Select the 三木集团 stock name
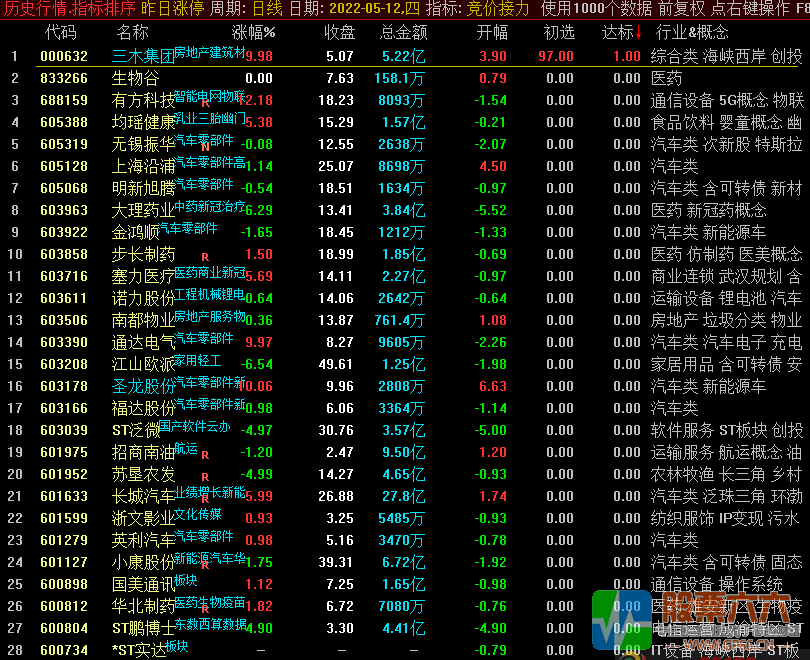The image size is (810, 660). [143, 56]
